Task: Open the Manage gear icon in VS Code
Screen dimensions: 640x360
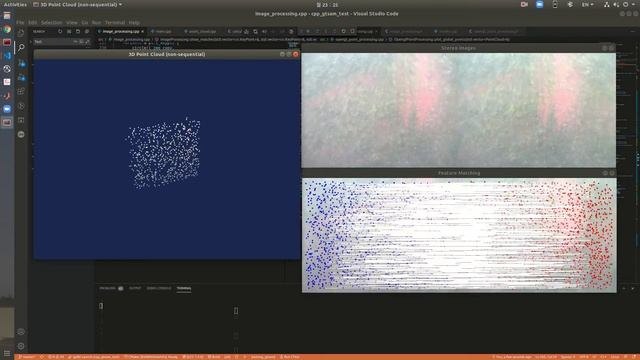Action: coord(21,346)
